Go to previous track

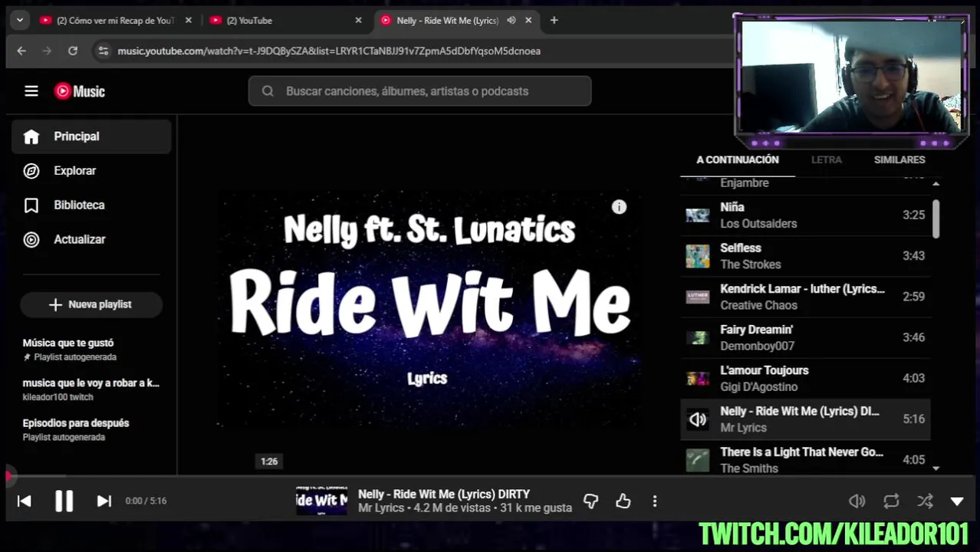[x=25, y=501]
